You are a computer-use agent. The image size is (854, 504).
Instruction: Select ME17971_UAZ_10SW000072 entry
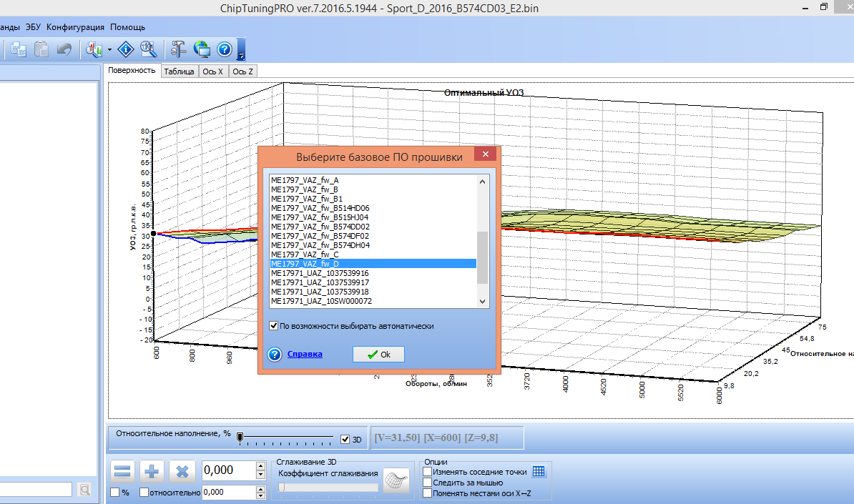pos(373,300)
